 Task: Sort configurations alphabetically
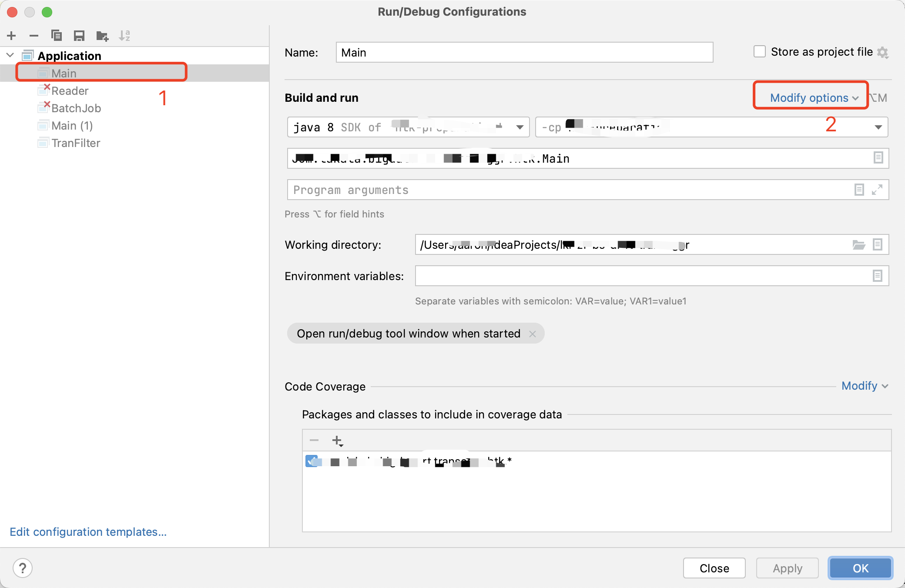click(124, 36)
